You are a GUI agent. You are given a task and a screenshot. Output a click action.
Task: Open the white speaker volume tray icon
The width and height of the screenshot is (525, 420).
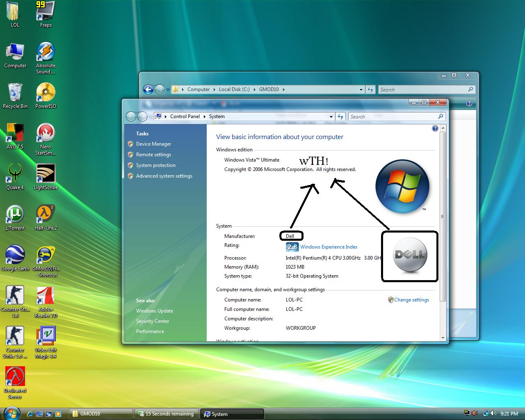click(494, 414)
